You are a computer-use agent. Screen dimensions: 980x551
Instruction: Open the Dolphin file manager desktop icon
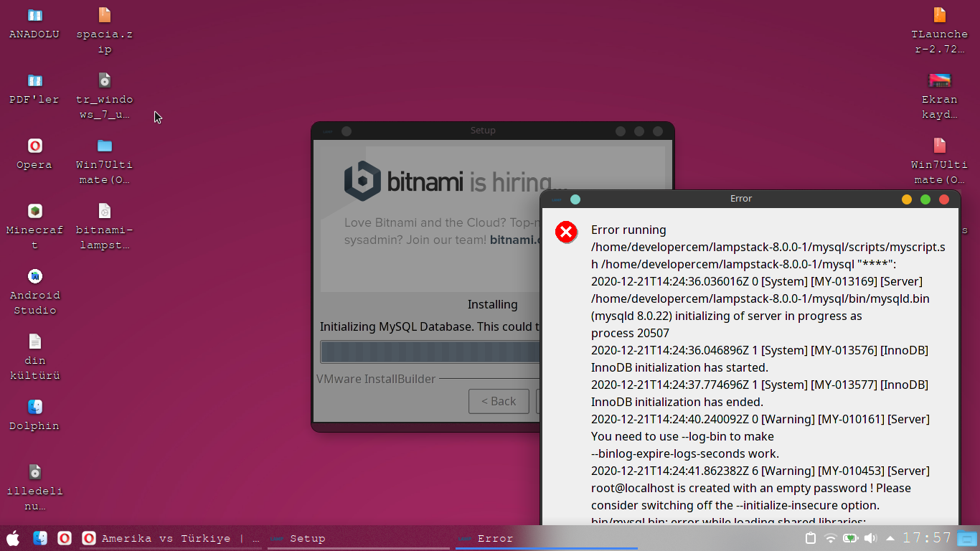(34, 407)
